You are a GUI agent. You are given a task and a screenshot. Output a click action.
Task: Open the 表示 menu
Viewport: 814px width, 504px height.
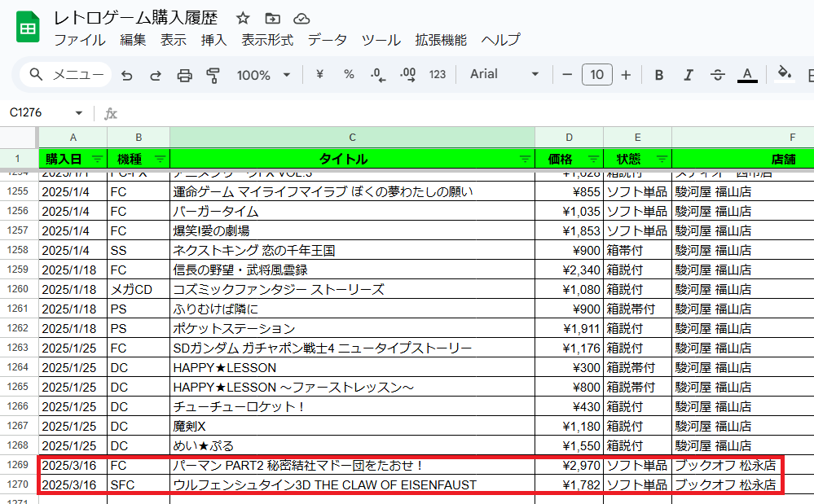[174, 41]
